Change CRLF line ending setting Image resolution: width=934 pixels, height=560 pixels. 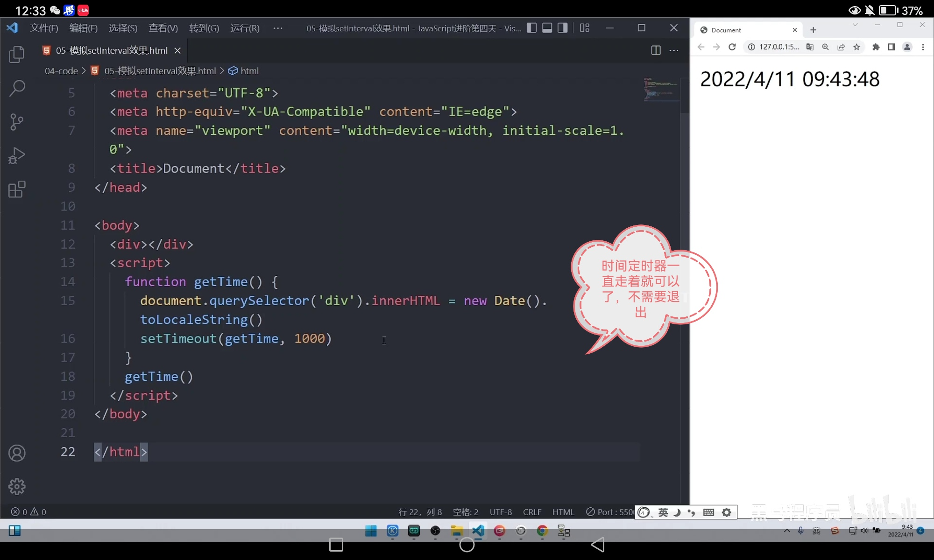pos(532,512)
